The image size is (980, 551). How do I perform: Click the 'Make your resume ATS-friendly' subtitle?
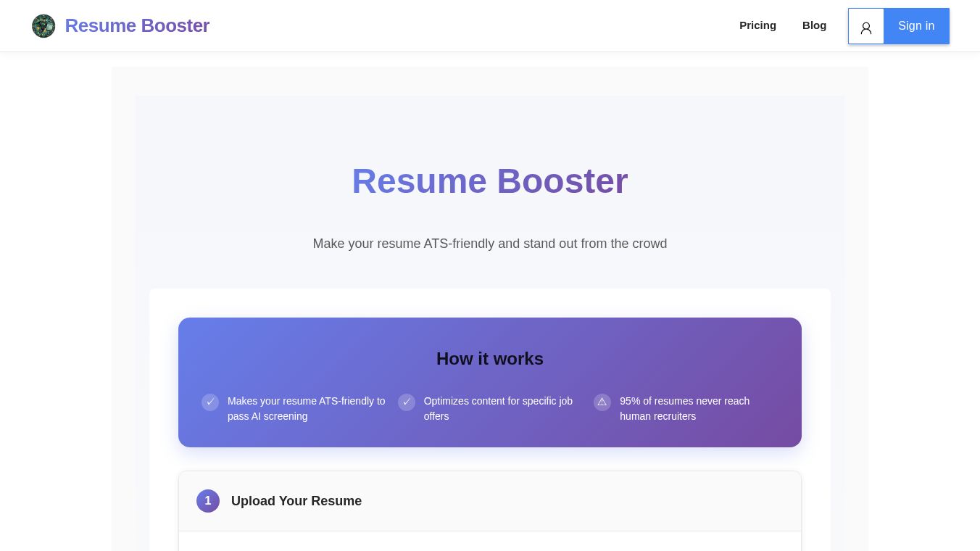click(490, 244)
